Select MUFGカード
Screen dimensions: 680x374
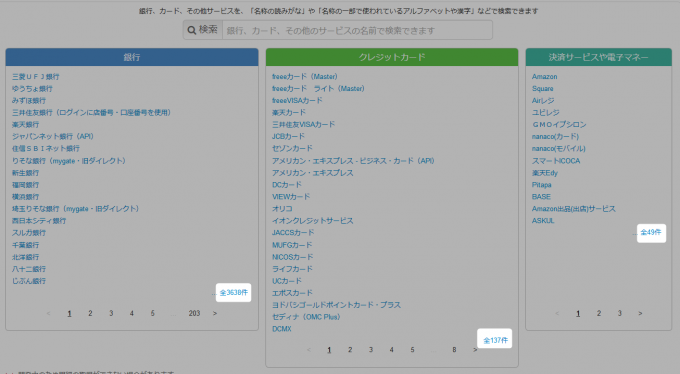click(x=291, y=245)
